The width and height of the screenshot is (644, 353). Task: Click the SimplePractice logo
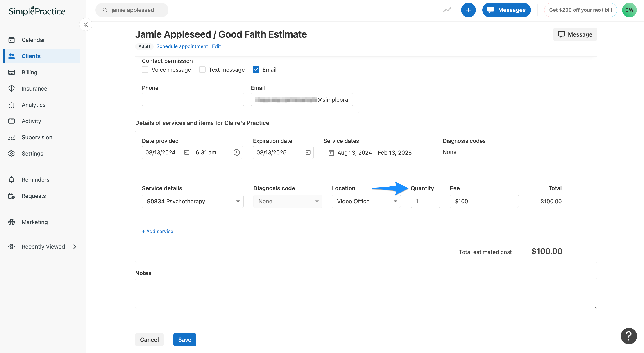point(37,11)
